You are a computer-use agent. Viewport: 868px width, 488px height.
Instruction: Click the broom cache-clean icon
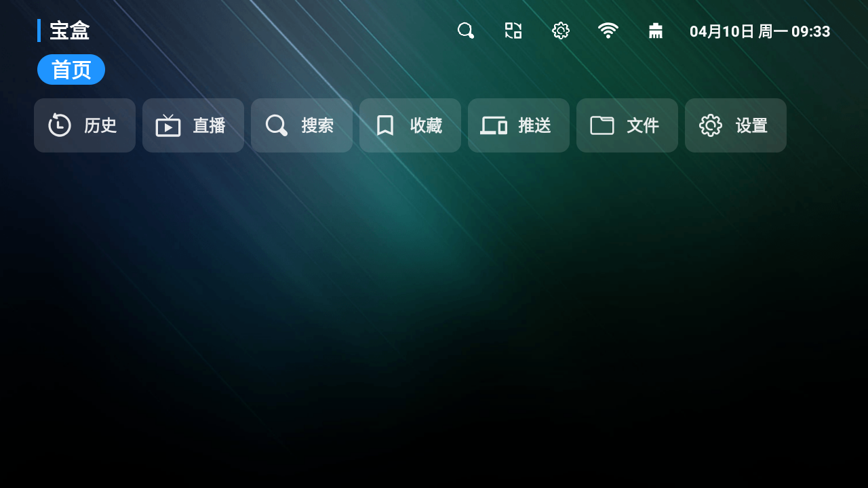[x=656, y=30]
